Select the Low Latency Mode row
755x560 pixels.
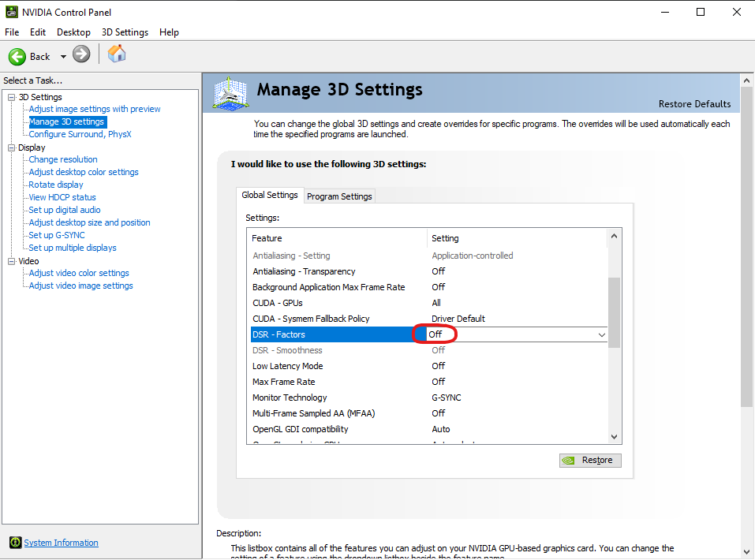428,366
